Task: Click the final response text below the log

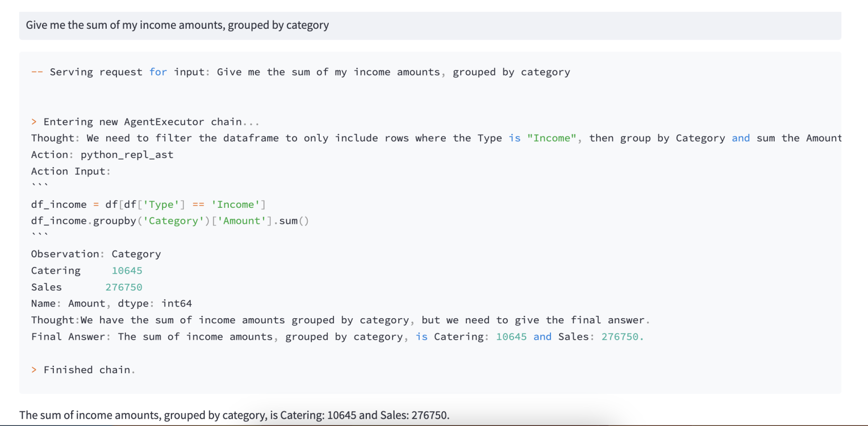Action: (234, 415)
